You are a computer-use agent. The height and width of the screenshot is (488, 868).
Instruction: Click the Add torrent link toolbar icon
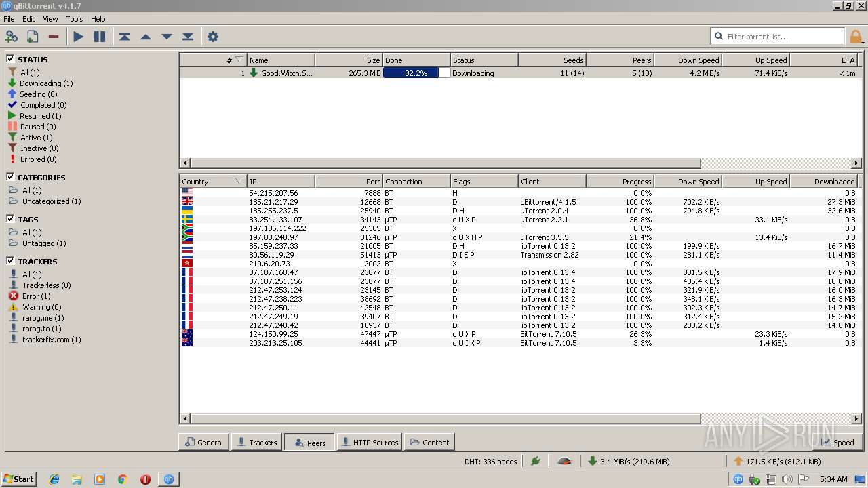pyautogui.click(x=12, y=37)
